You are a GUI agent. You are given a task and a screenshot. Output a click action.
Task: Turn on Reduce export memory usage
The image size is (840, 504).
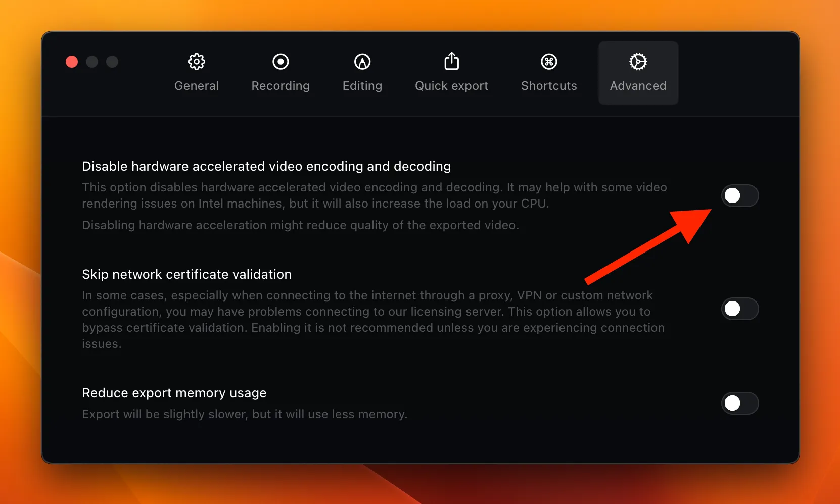(x=739, y=404)
